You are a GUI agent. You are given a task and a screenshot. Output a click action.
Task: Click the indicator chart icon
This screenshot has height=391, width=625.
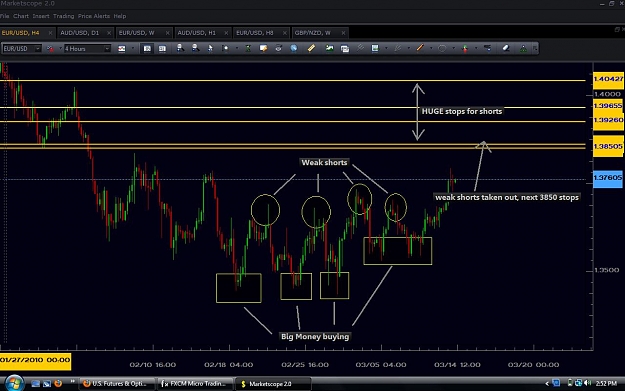click(x=375, y=48)
